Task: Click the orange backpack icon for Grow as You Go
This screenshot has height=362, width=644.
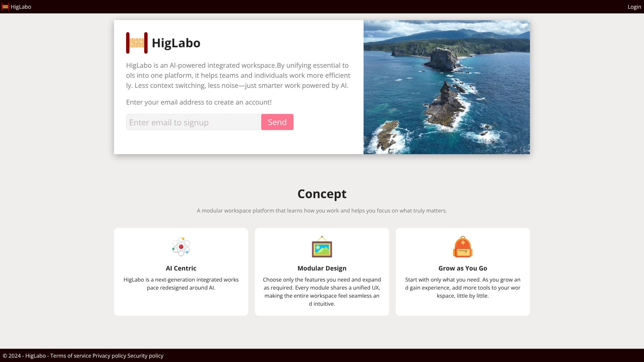Action: tap(463, 247)
